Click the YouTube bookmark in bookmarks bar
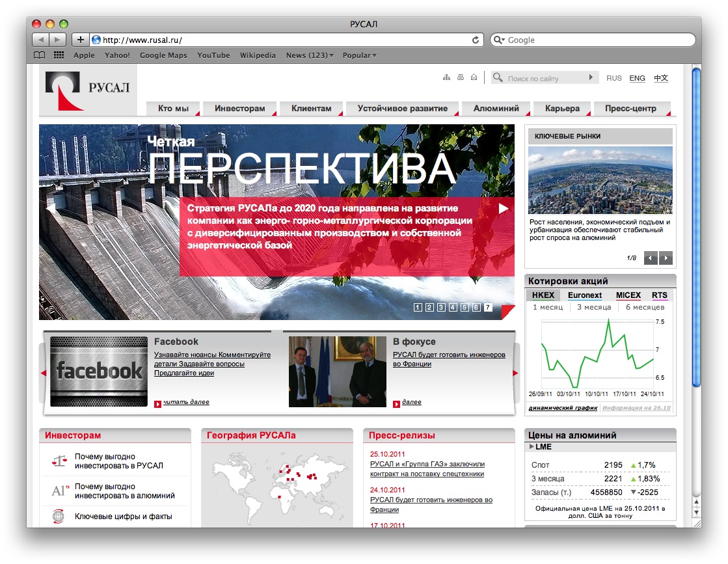This screenshot has height=564, width=728. click(x=213, y=55)
